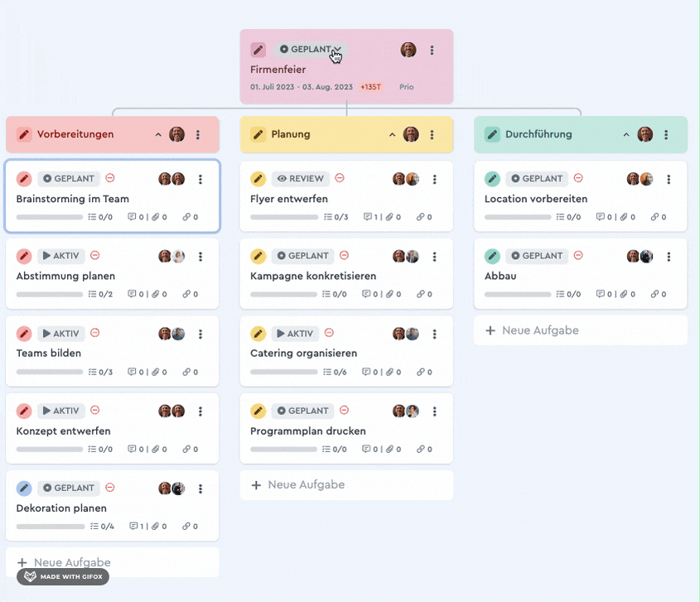This screenshot has width=700, height=602.
Task: Open GEPLANT status on Dekoration planen
Action: click(x=68, y=488)
